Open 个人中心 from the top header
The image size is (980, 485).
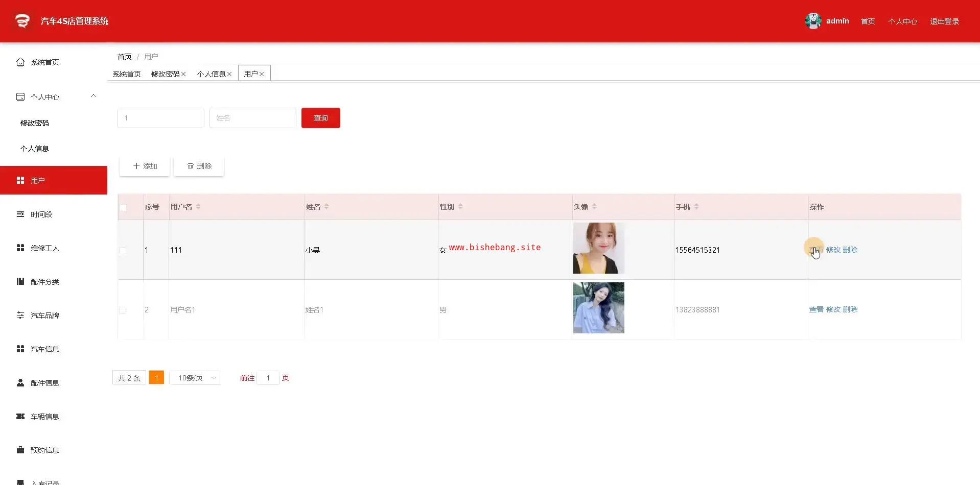[902, 21]
